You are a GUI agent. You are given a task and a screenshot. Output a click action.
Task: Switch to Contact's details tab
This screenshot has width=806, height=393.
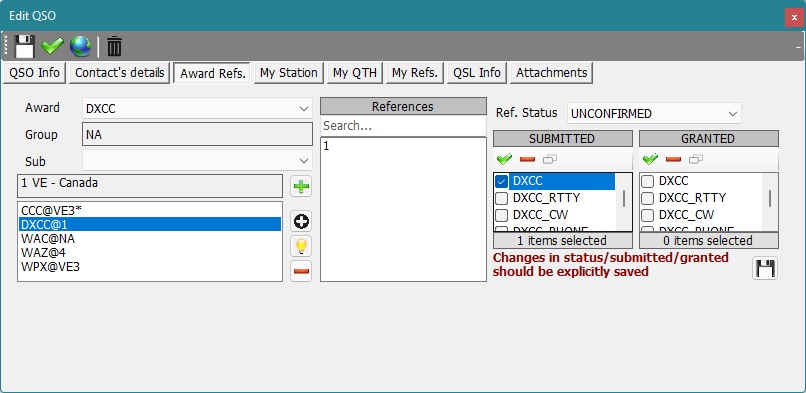[x=119, y=73]
